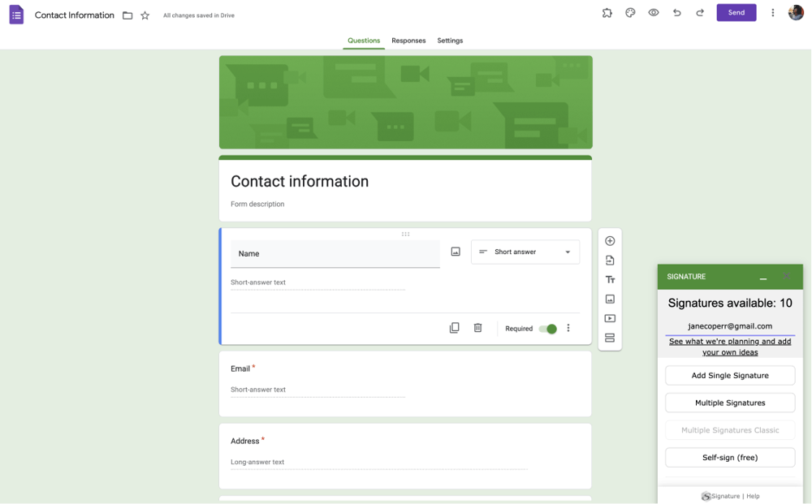Screen dimensions: 812x504
Task: Open the planning and ideas link
Action: point(729,347)
